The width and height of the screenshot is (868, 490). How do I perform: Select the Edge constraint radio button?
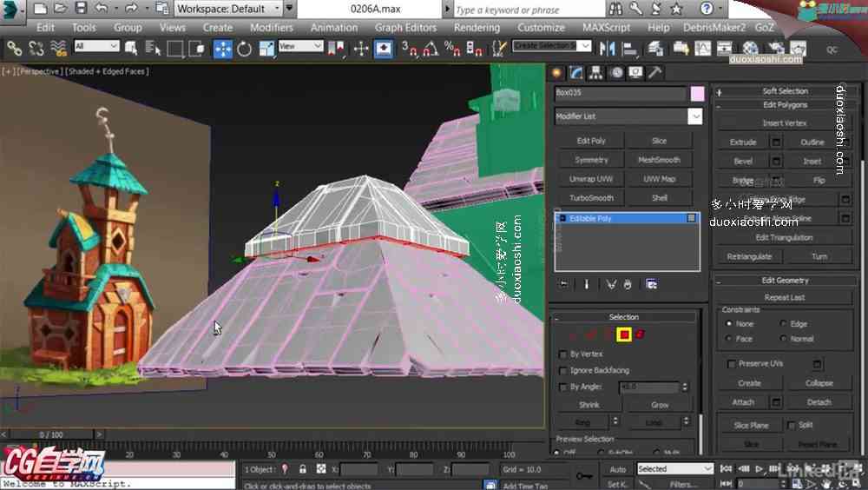click(783, 323)
